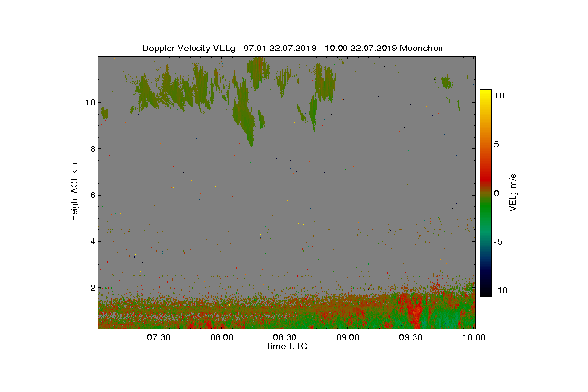
Task: Click the colorbar tick label '-10'
Action: [500, 290]
